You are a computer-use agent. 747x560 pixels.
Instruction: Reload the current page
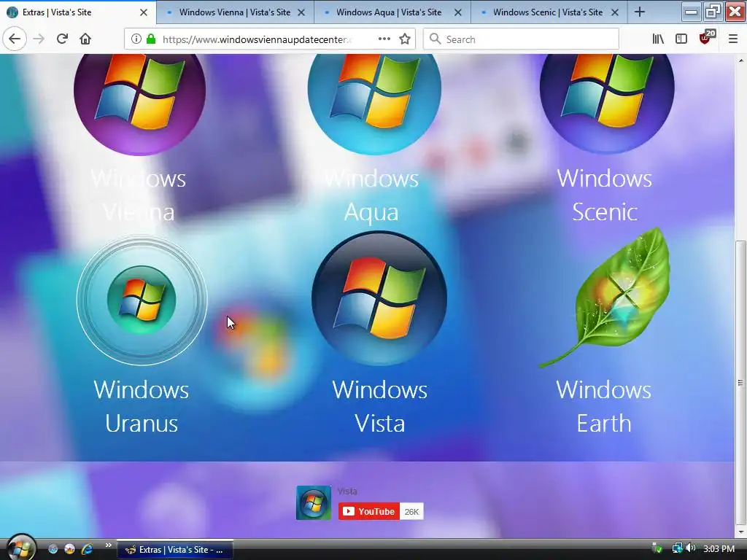[62, 39]
